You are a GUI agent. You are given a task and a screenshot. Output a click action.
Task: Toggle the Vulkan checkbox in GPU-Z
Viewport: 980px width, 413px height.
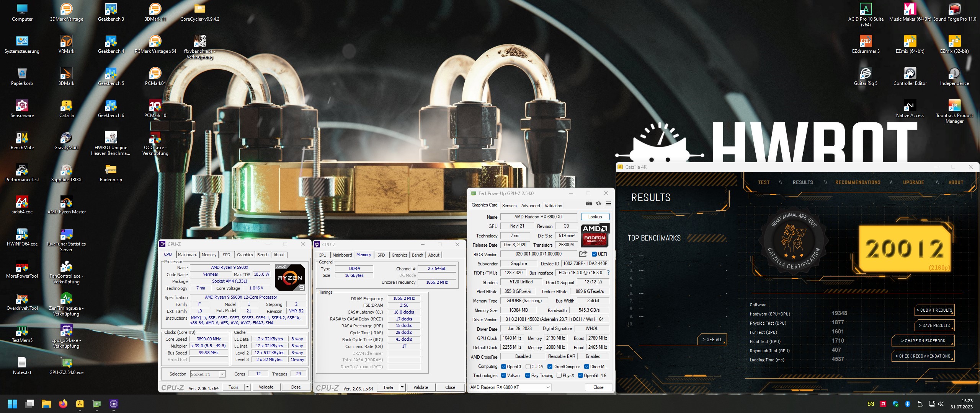point(503,376)
